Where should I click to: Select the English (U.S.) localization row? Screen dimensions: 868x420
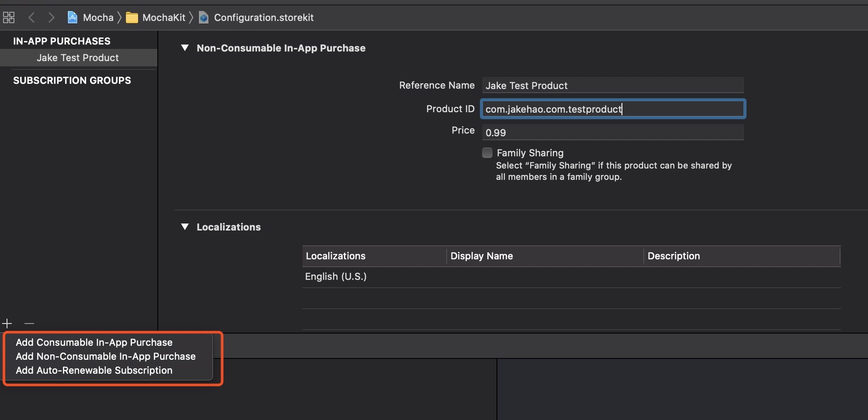336,277
